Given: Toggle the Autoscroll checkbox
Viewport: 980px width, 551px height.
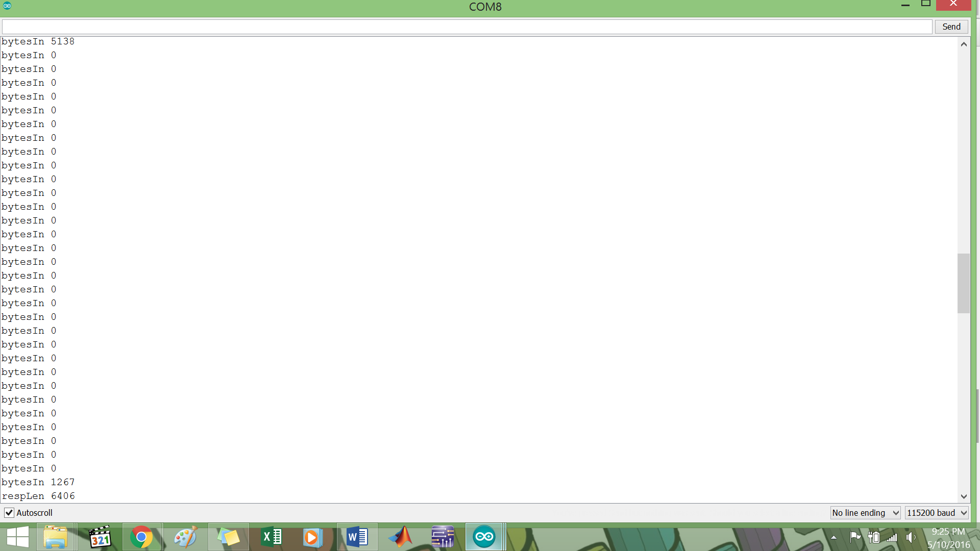Looking at the screenshot, I should [x=9, y=513].
